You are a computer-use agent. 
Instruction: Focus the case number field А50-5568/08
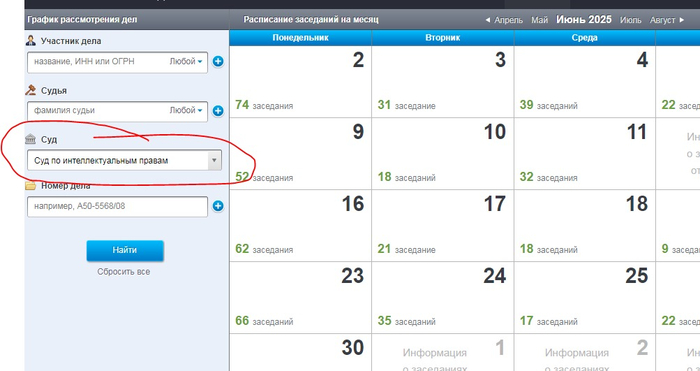(x=117, y=206)
